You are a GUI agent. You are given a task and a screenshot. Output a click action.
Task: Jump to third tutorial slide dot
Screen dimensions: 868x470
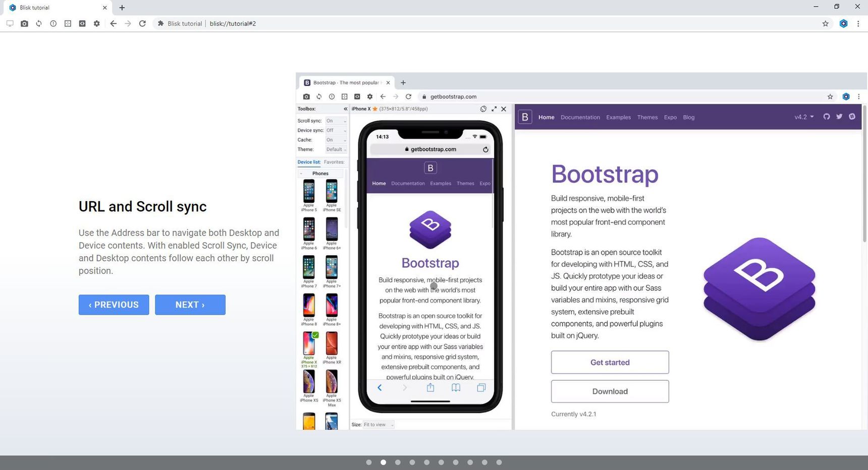pos(398,462)
